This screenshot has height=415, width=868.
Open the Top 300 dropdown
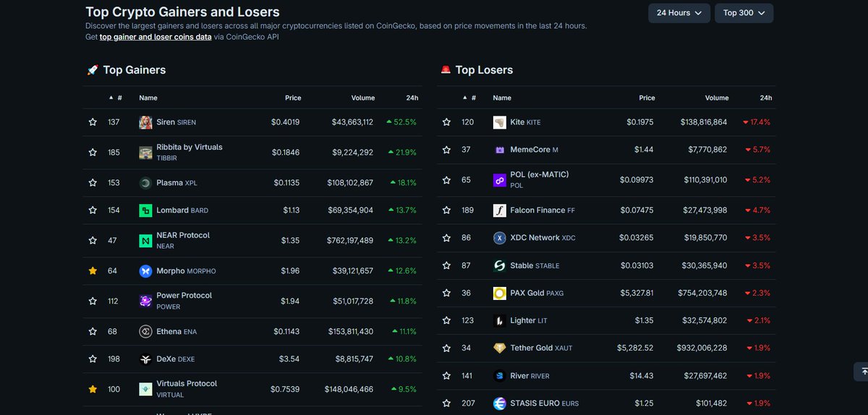744,13
